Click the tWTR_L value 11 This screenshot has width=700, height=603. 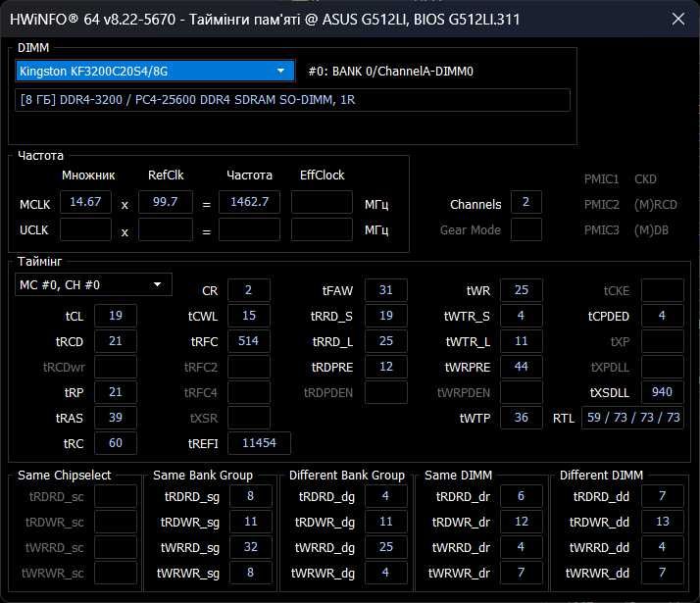[x=522, y=341]
